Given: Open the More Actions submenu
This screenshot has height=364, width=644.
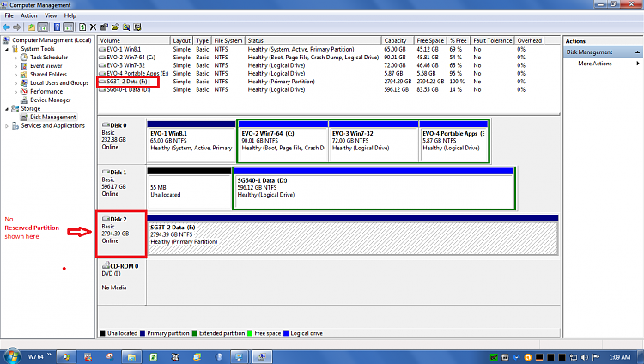Looking at the screenshot, I should (x=603, y=64).
